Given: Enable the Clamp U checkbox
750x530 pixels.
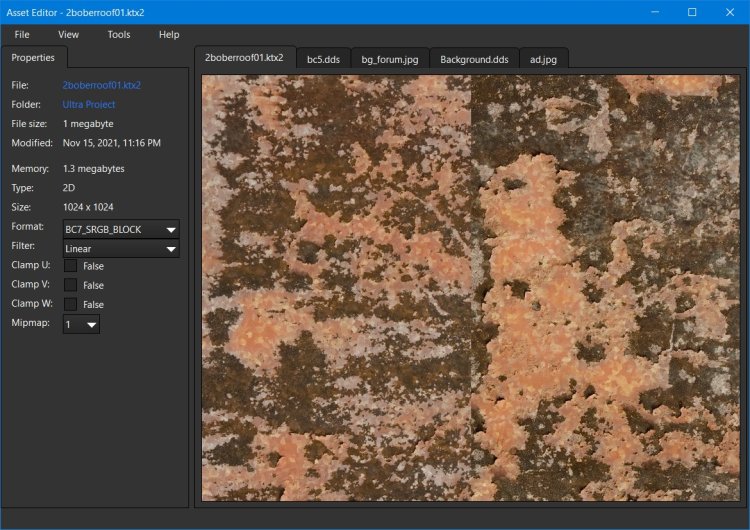Looking at the screenshot, I should tap(70, 266).
